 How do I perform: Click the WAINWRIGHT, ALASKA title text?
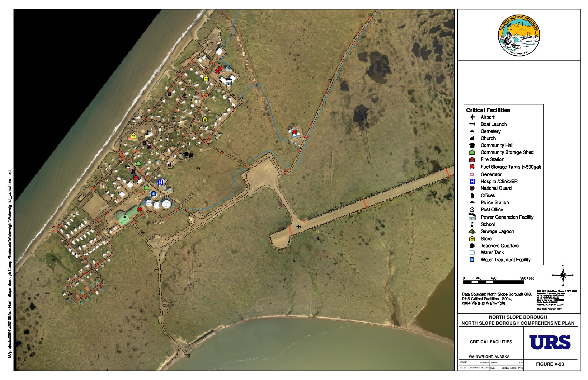click(x=489, y=357)
